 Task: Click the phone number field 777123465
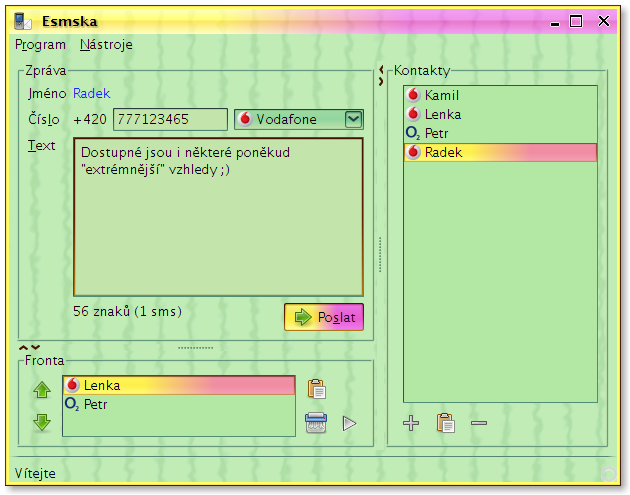(170, 119)
